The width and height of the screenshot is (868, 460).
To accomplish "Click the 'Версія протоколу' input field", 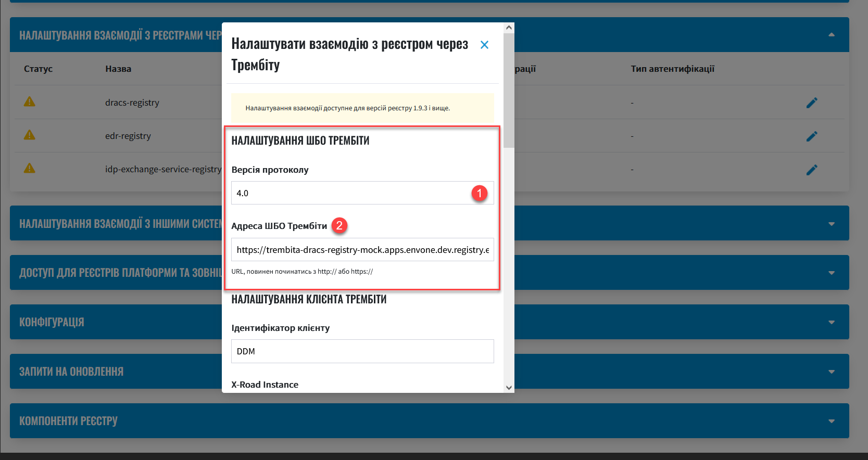I will click(362, 193).
